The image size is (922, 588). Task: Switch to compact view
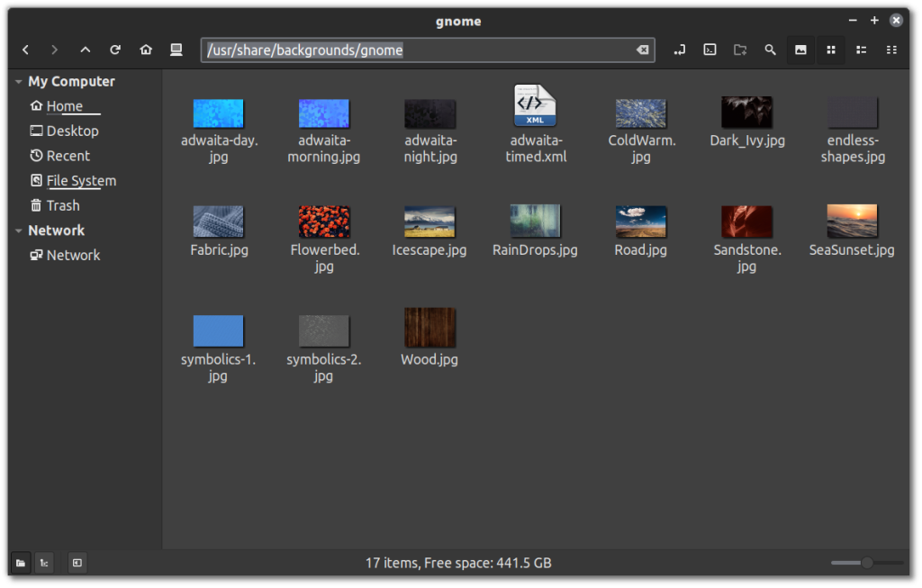(891, 50)
